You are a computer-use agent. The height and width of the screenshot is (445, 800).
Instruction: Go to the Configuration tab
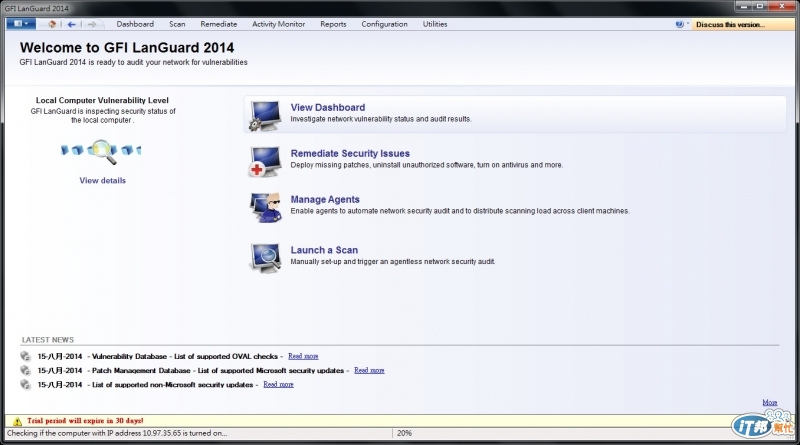click(x=384, y=24)
